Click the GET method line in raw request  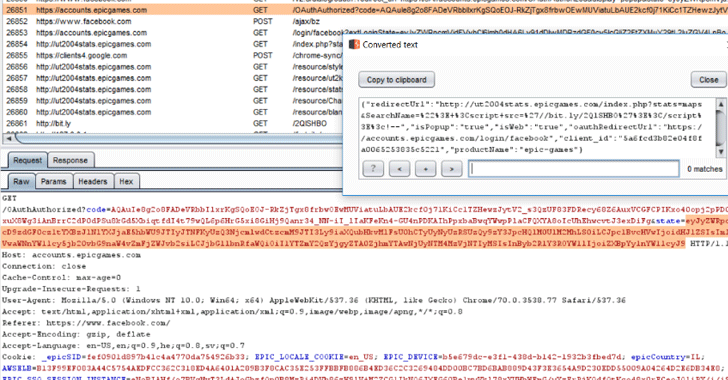tap(9, 198)
